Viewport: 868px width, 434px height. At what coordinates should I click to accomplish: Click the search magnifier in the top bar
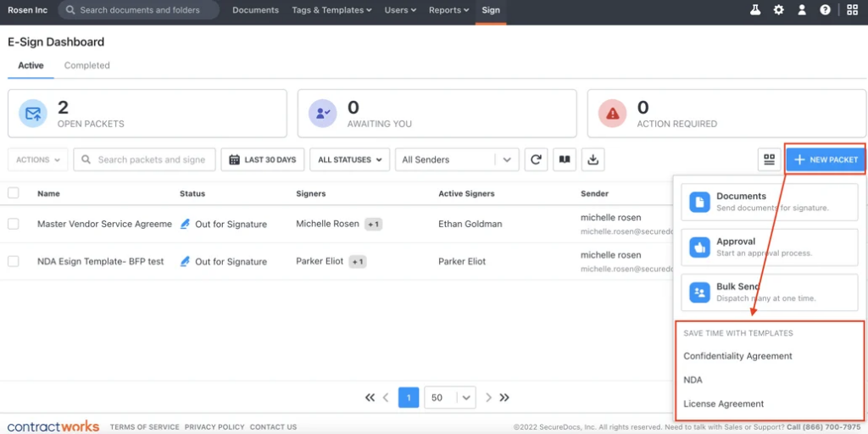pos(70,10)
